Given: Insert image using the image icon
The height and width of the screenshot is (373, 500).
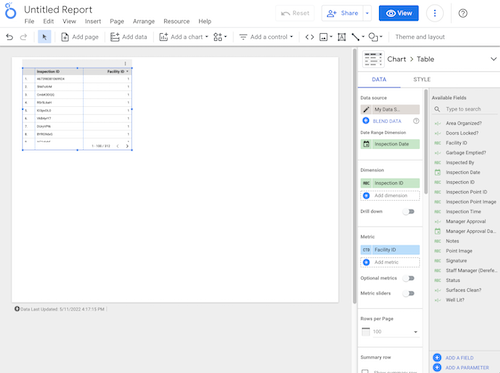Looking at the screenshot, I should tap(324, 37).
